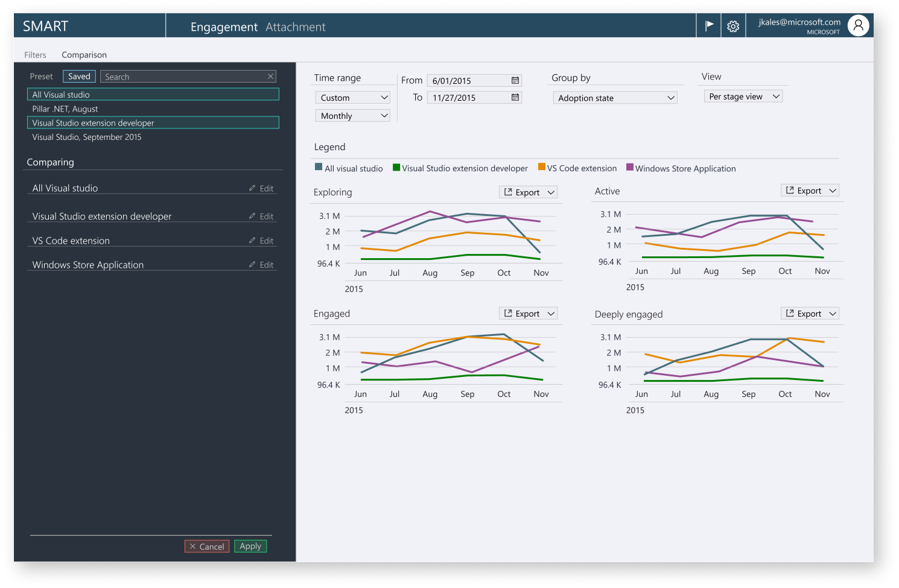Click the From date field 6/01/2015
This screenshot has height=588, width=899.
474,80
